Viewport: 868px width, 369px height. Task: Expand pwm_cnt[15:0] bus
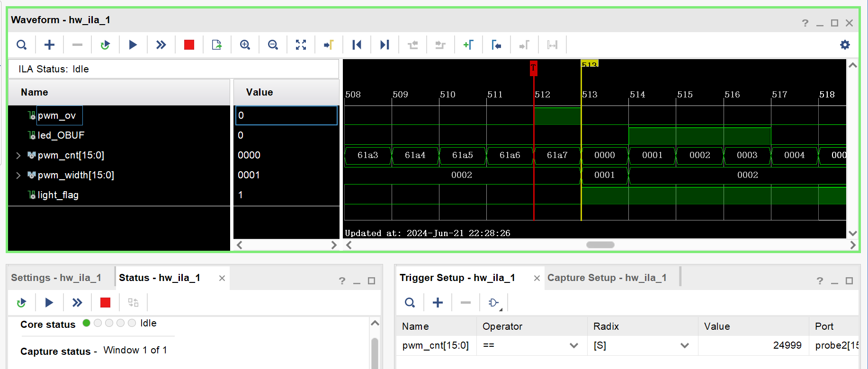[x=18, y=155]
